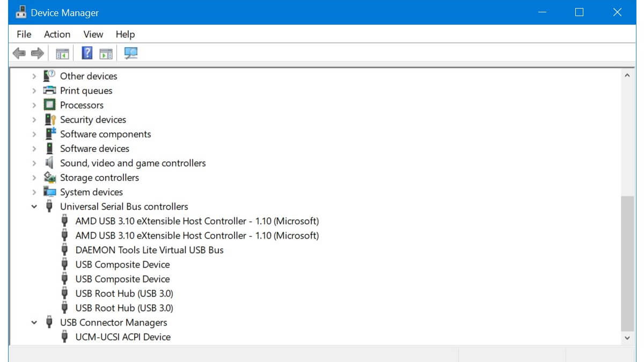Open the View menu
This screenshot has width=644, height=362.
pyautogui.click(x=93, y=34)
